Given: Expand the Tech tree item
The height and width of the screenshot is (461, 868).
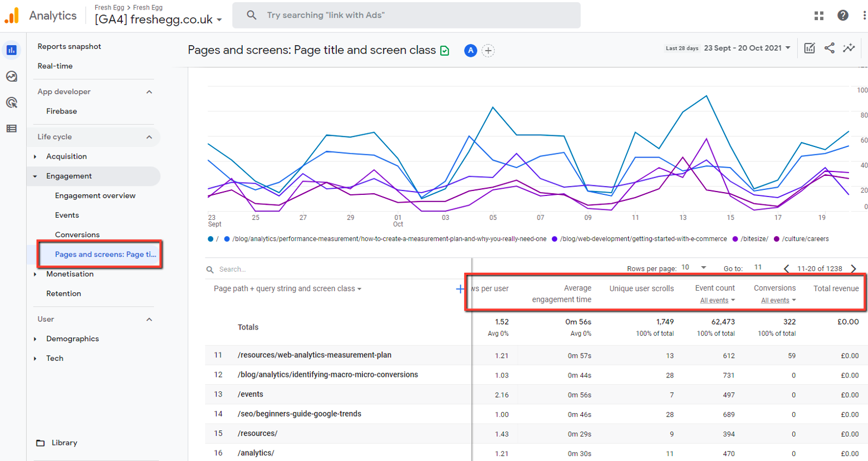Looking at the screenshot, I should click(35, 359).
